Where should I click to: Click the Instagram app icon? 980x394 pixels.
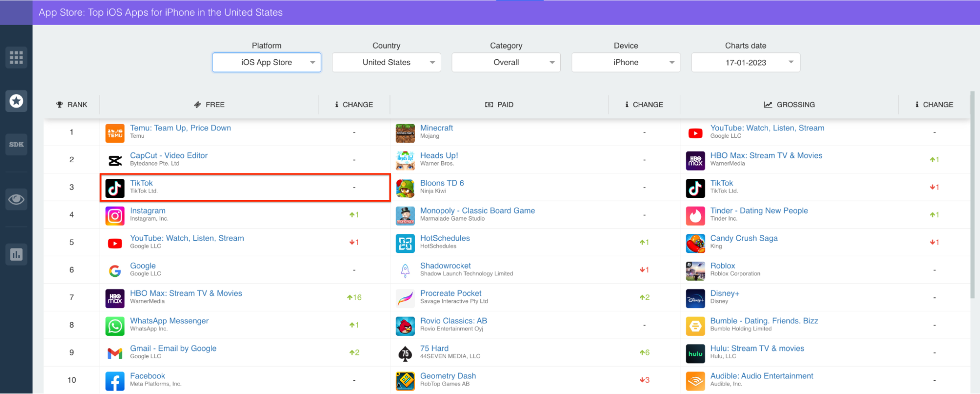(115, 216)
